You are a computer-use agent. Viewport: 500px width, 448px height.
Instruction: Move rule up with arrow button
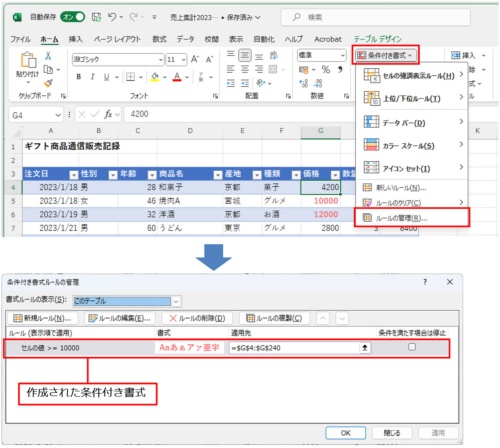[x=323, y=318]
